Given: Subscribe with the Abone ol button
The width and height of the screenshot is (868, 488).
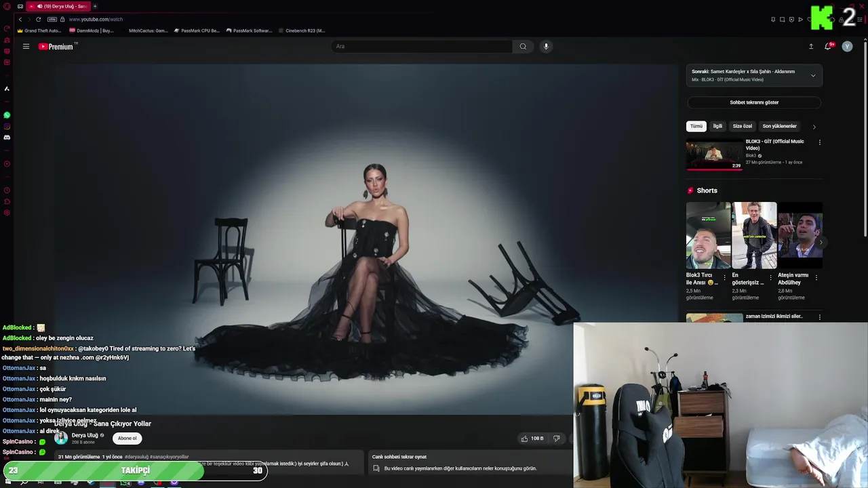Looking at the screenshot, I should [x=127, y=439].
